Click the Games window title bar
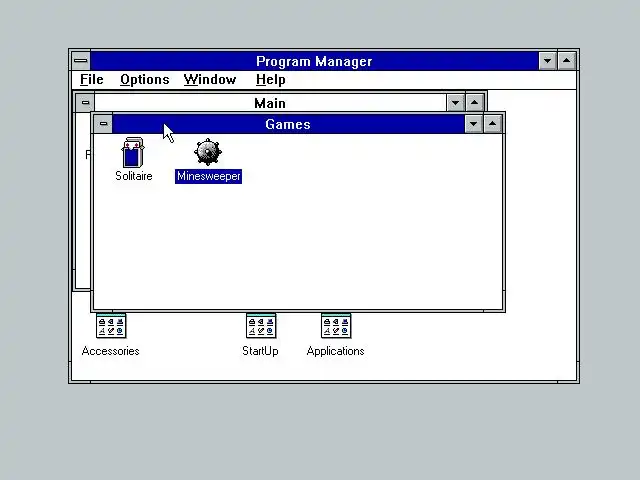 coord(288,124)
